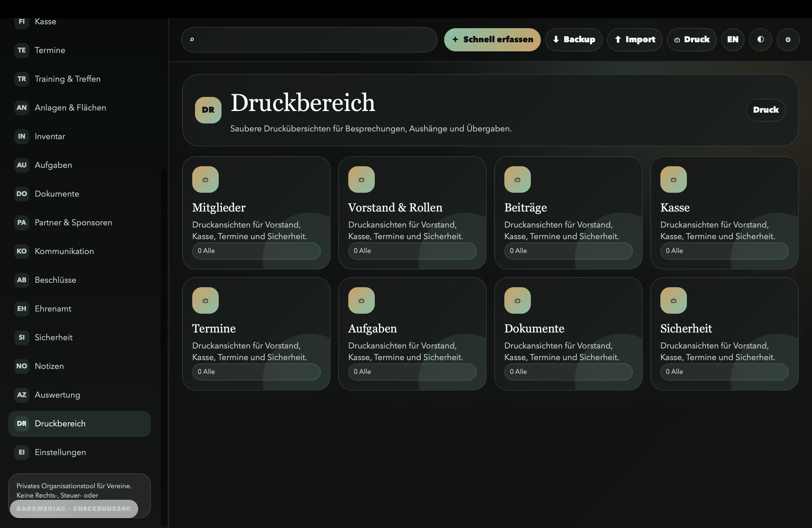Image resolution: width=812 pixels, height=528 pixels.
Task: Click printer icon on the Termine card
Action: click(205, 300)
